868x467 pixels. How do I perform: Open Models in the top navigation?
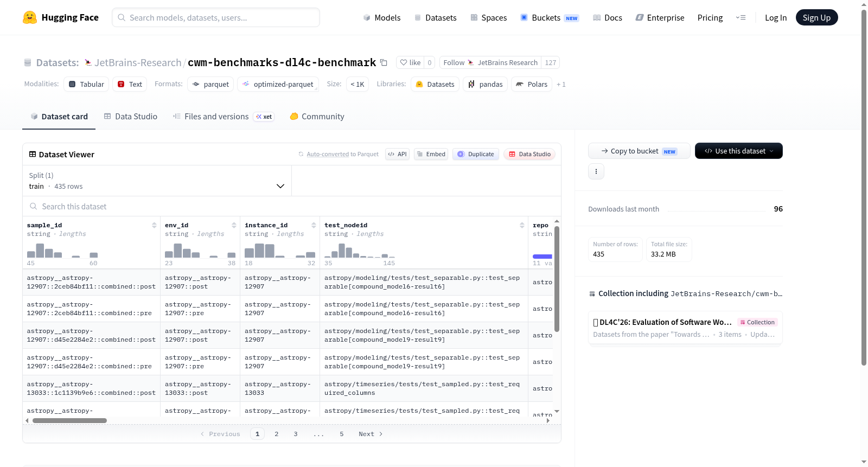pos(382,17)
